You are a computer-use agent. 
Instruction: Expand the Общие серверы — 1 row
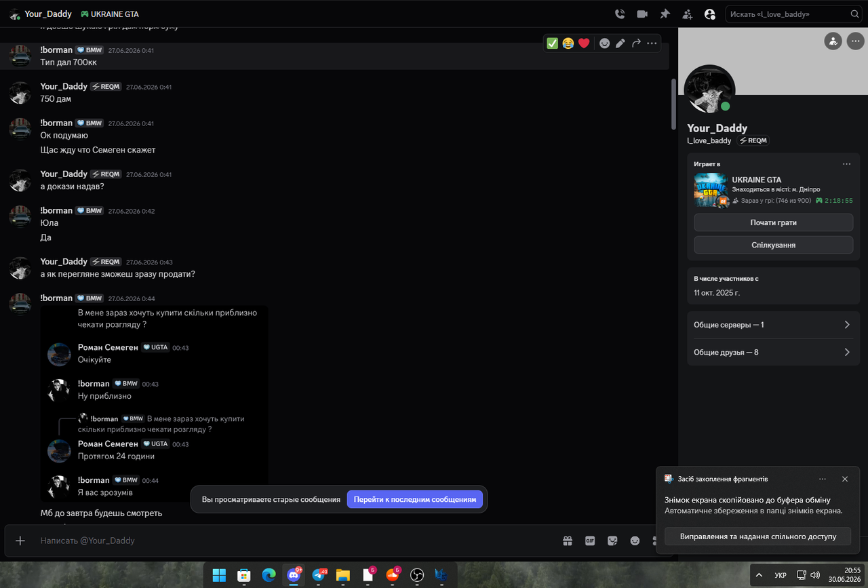(773, 325)
